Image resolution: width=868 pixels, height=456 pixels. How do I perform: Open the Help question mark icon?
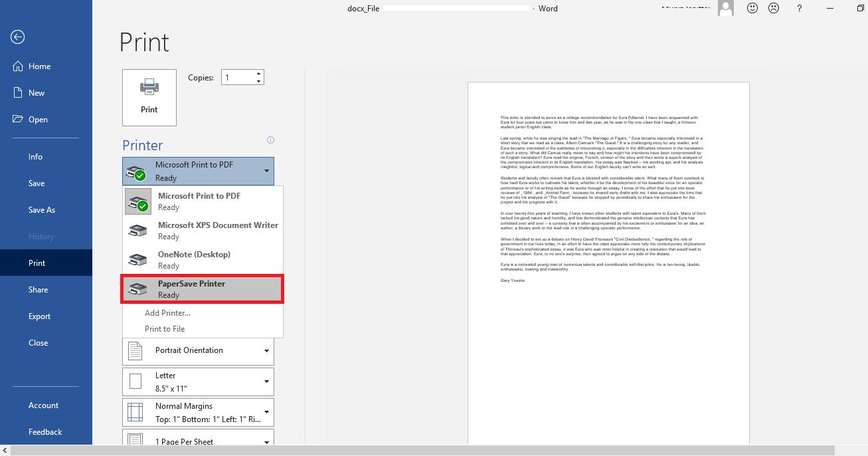tap(800, 9)
